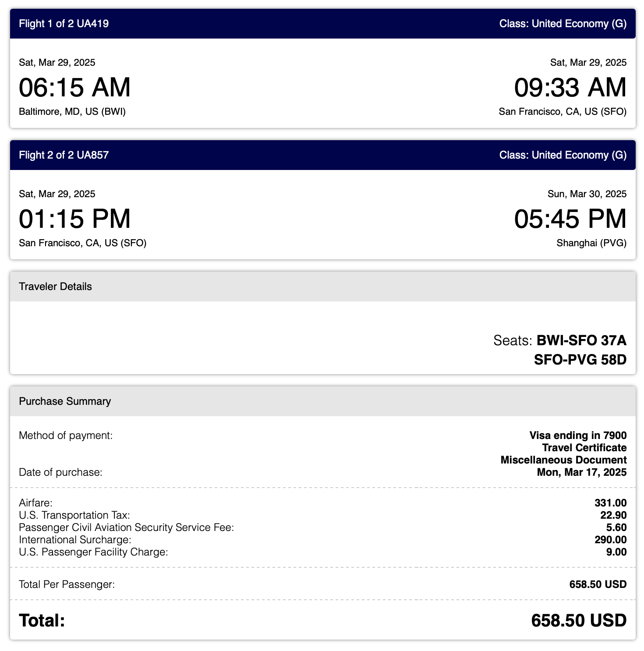Click the Visa ending in 7900 text

click(578, 435)
